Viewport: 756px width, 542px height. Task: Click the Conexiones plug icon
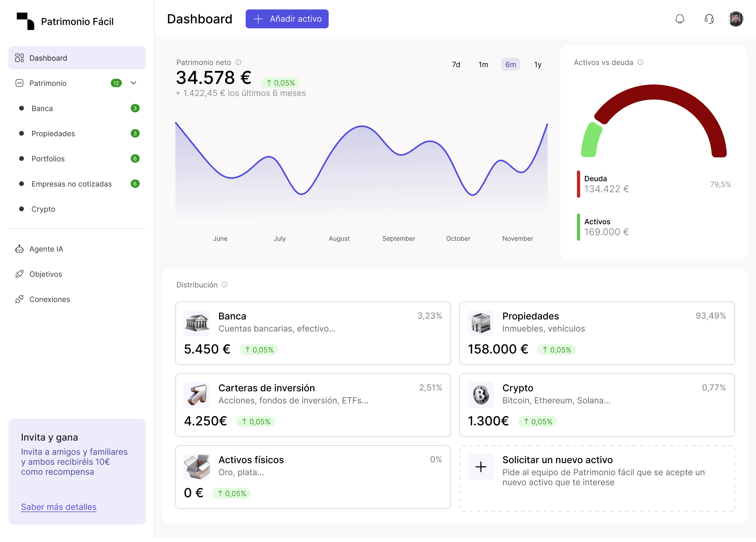click(20, 299)
